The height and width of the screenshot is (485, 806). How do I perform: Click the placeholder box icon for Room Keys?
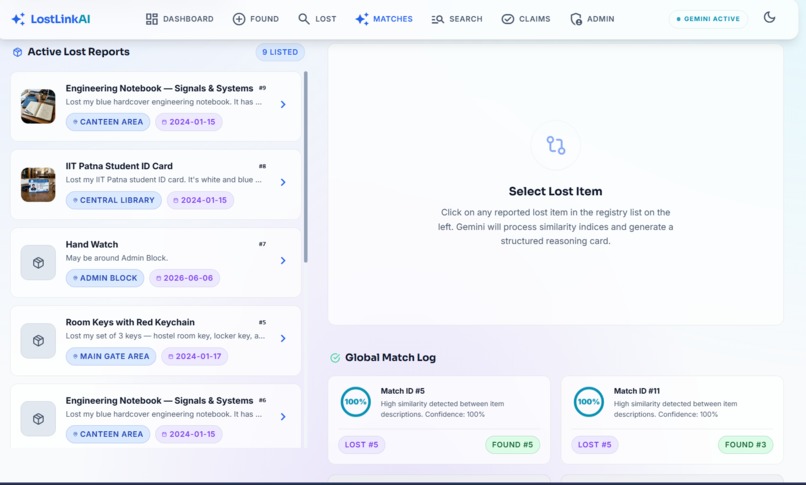click(x=38, y=341)
